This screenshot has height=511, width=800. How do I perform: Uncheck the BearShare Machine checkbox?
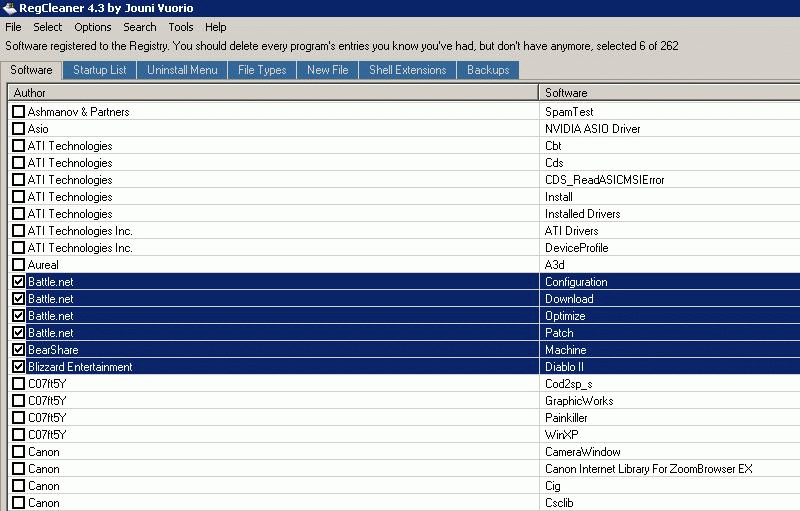(18, 349)
